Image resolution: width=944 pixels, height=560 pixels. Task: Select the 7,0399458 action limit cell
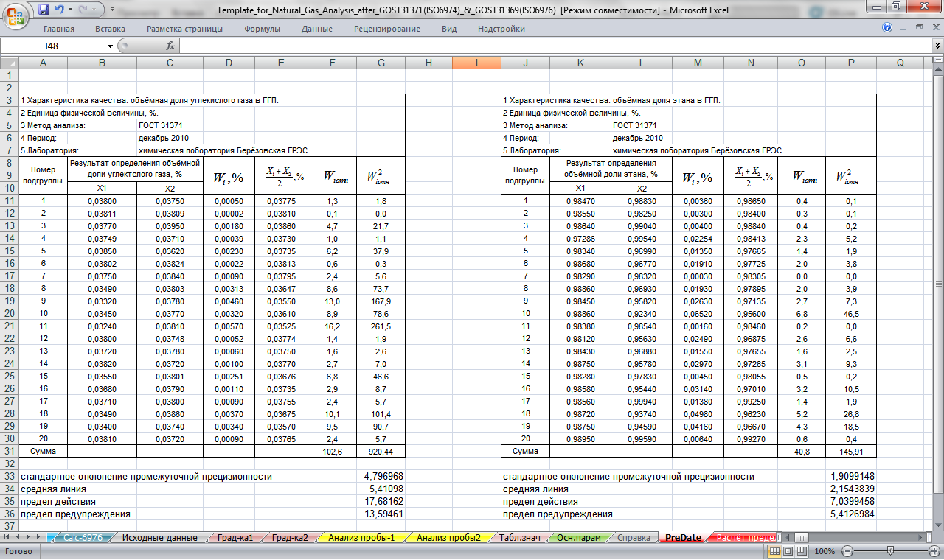click(x=851, y=502)
